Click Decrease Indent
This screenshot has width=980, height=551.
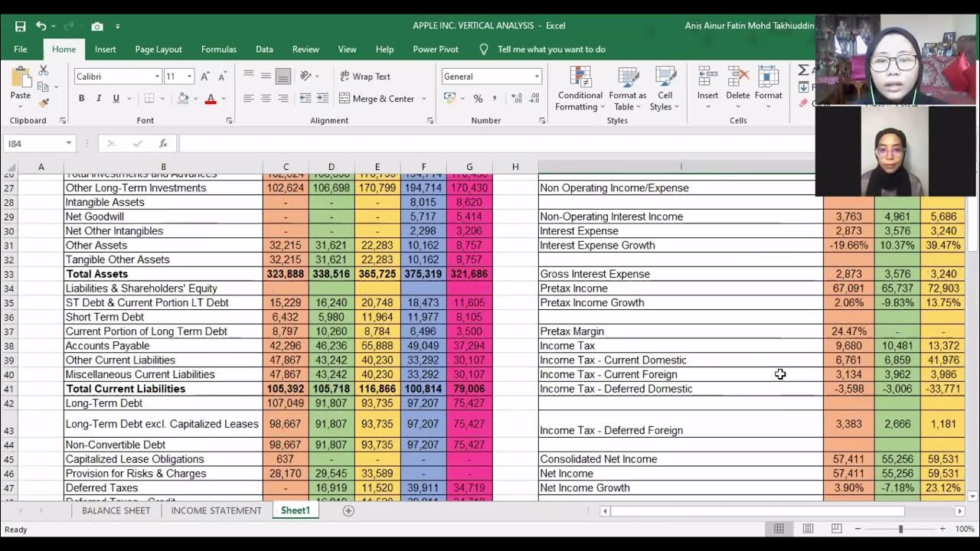305,98
